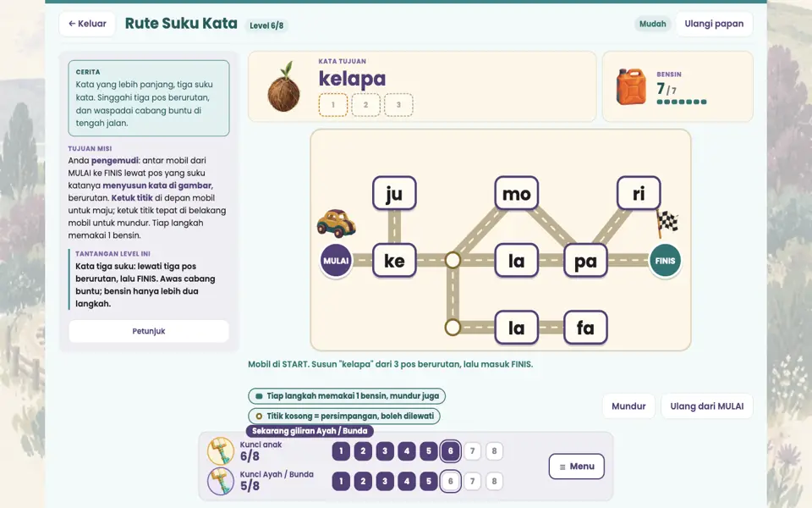Viewport: 812px width, 508px height.
Task: Select level 4 in Kunci Ayah / Bunda row
Action: 407,481
